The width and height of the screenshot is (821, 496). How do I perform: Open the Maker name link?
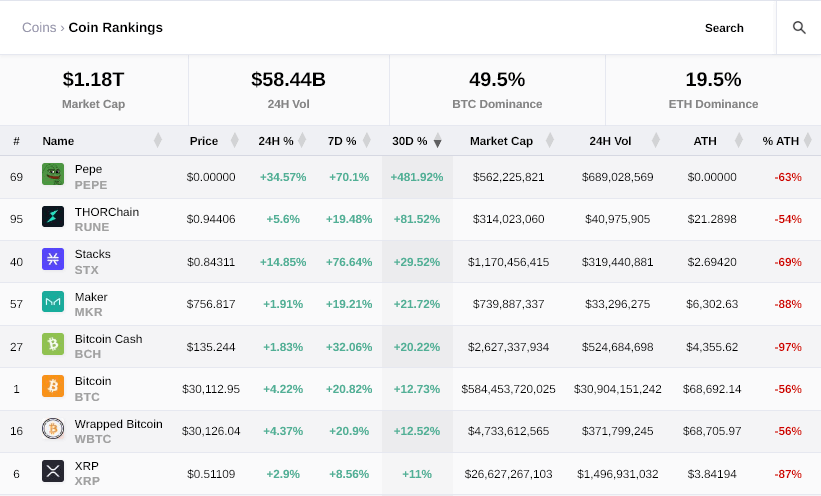pos(91,297)
